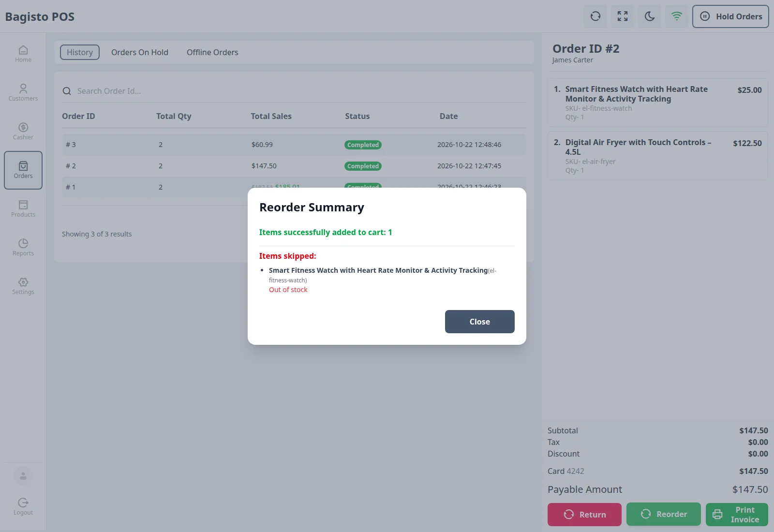Open Customers in sidebar
This screenshot has height=532, width=774.
(x=23, y=93)
